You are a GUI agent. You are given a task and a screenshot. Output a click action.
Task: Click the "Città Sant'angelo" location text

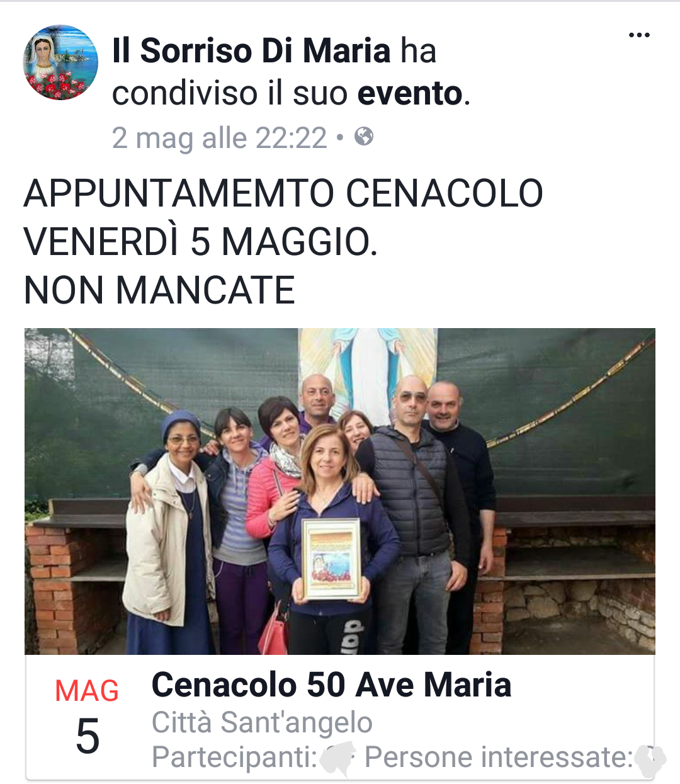coord(262,722)
